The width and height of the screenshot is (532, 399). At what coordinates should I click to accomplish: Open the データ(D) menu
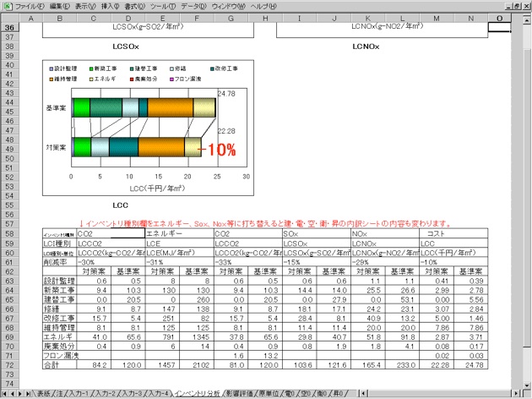pos(193,7)
